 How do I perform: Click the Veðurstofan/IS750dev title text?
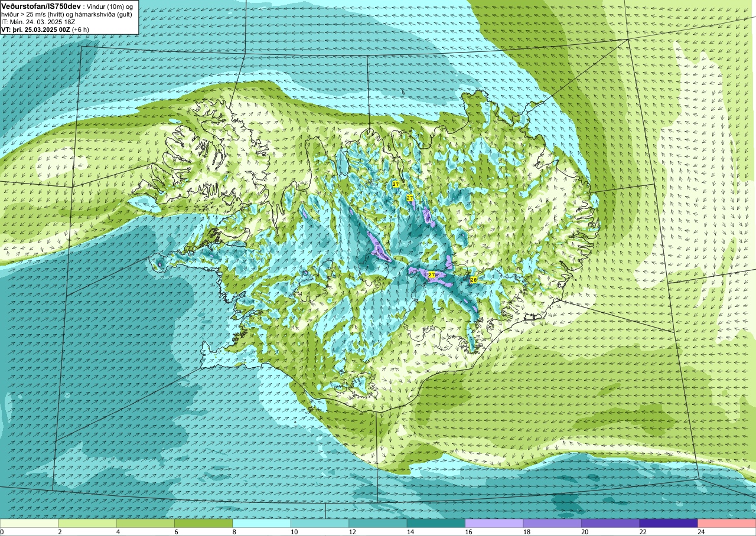[41, 6]
